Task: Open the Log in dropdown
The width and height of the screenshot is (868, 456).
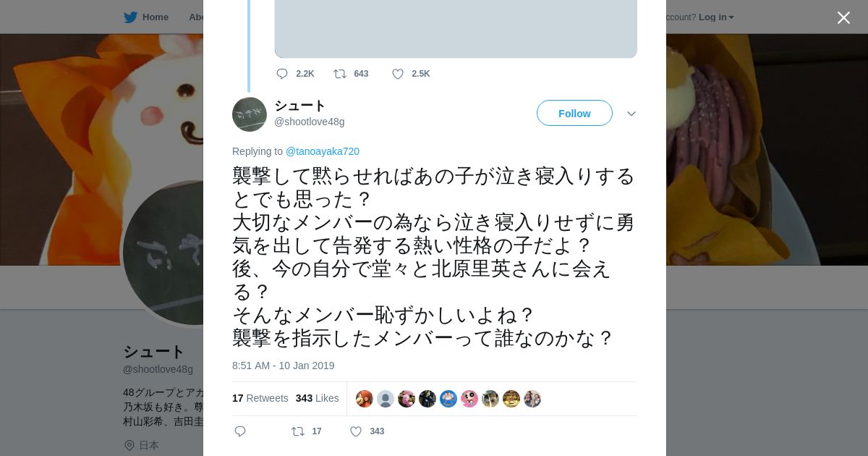Action: pyautogui.click(x=716, y=17)
